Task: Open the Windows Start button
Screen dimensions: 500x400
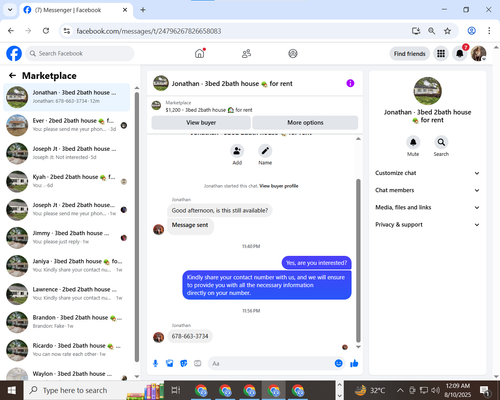Action: click(12, 390)
